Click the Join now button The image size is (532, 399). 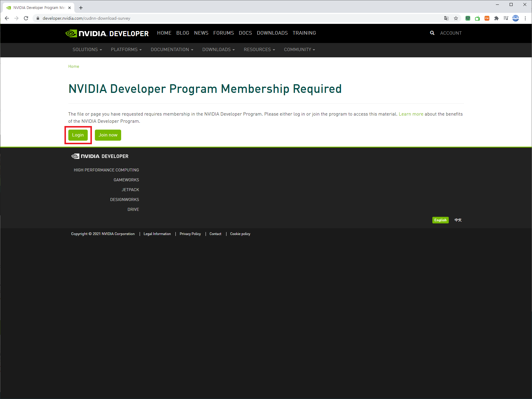coord(108,135)
